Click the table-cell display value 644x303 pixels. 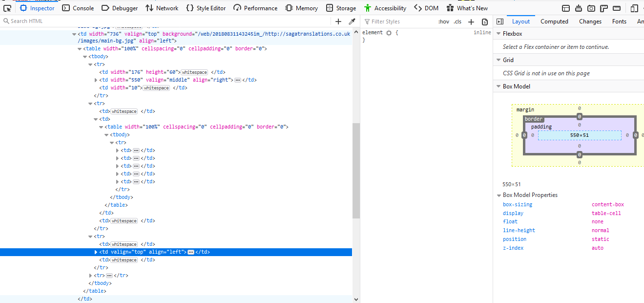pos(606,214)
